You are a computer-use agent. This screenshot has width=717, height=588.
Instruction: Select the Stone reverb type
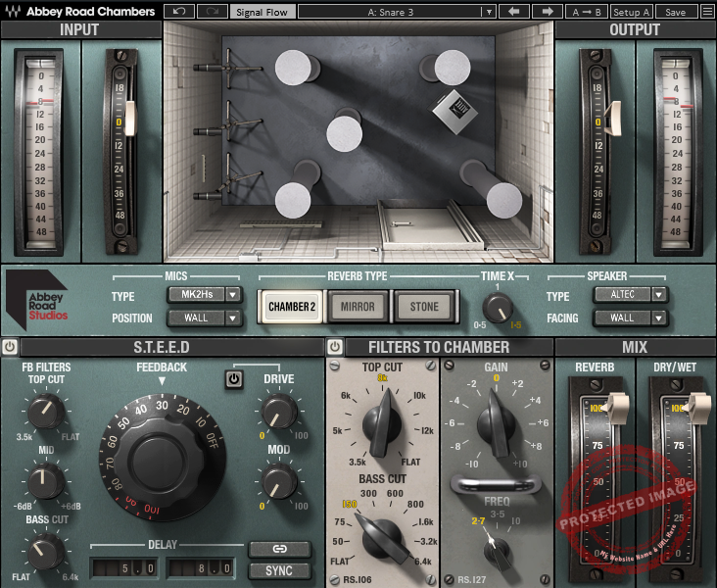424,307
